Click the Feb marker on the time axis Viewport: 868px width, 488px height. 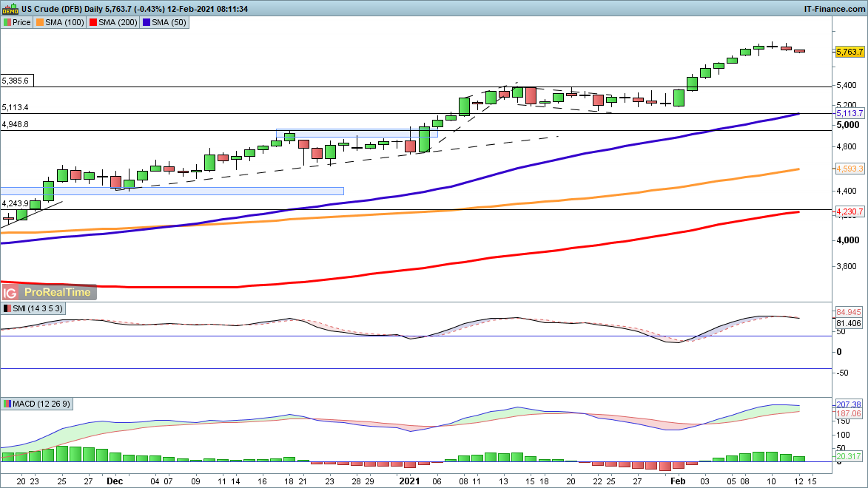(676, 480)
